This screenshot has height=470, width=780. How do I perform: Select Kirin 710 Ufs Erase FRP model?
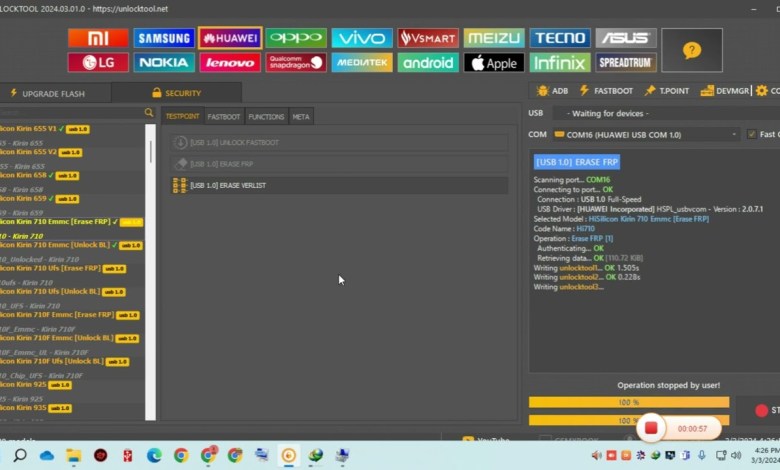coord(60,268)
